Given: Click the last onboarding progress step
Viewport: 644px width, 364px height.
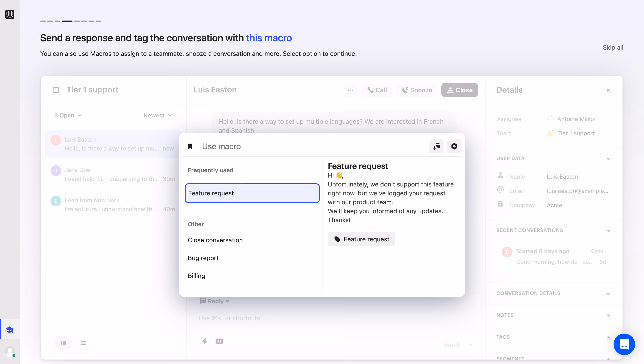Looking at the screenshot, I should click(98, 21).
